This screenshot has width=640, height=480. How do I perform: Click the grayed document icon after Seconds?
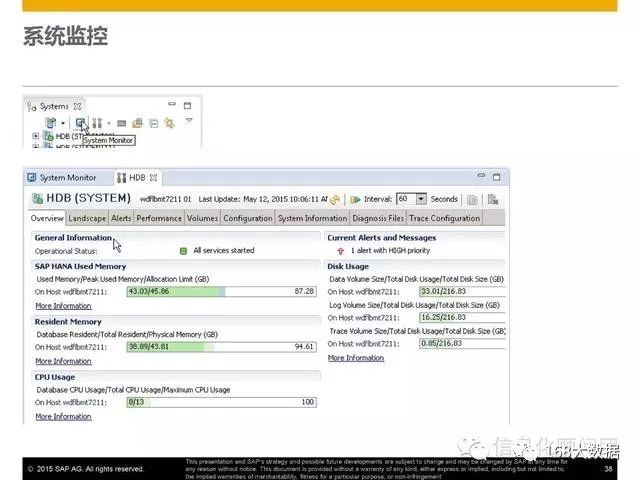coord(472,200)
